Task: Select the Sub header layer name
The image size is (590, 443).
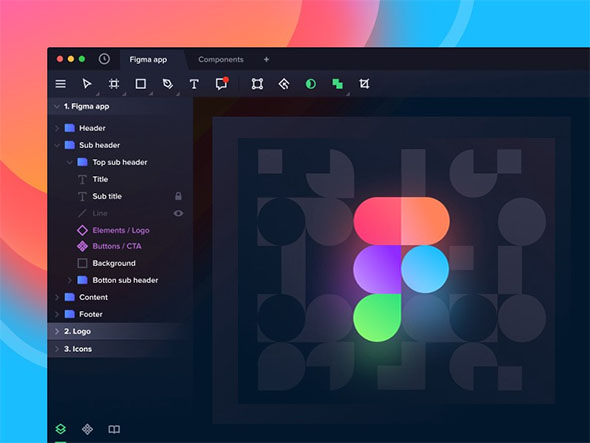Action: pos(100,145)
